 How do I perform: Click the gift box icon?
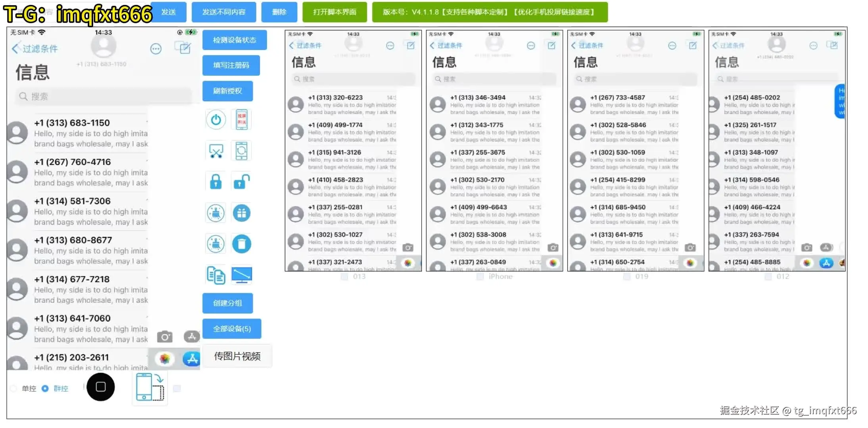point(241,213)
